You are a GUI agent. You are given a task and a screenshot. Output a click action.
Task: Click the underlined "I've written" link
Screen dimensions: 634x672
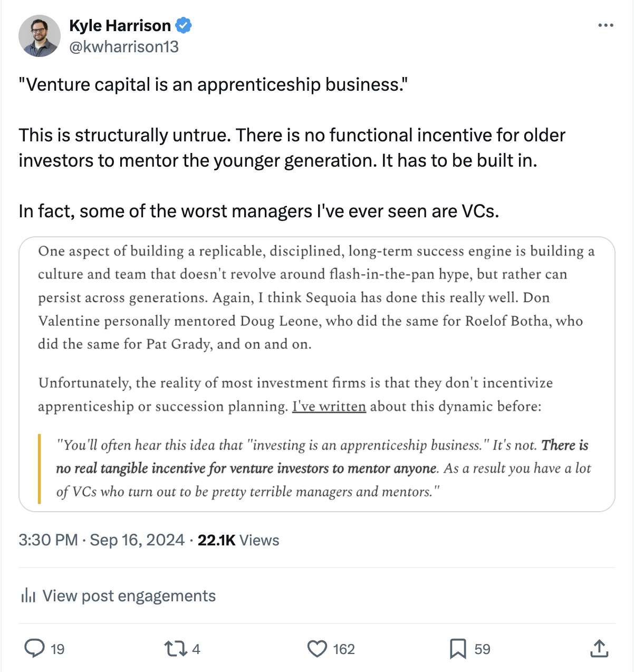[329, 407]
